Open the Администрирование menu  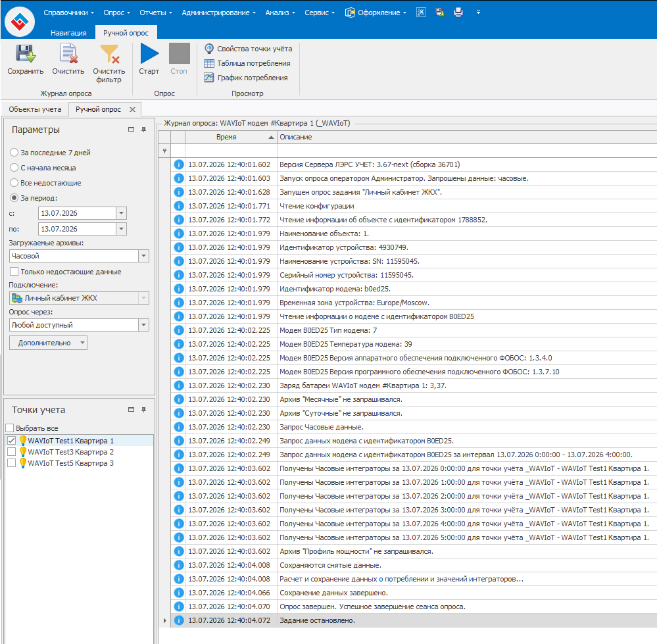[218, 12]
